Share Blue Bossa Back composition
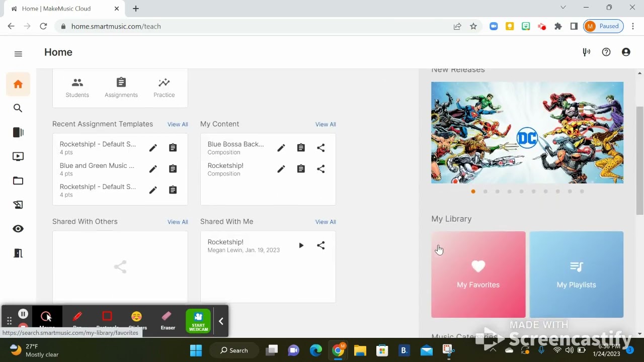Image resolution: width=644 pixels, height=362 pixels. (321, 148)
